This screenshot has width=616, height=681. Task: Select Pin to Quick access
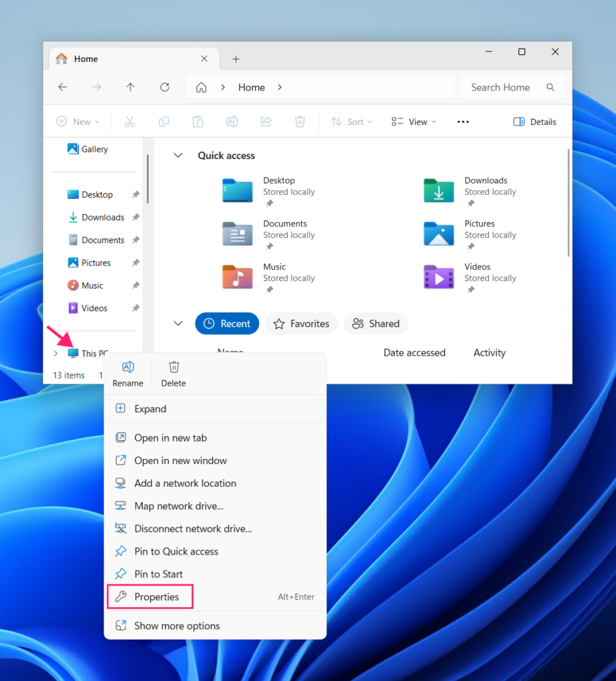pos(215,551)
